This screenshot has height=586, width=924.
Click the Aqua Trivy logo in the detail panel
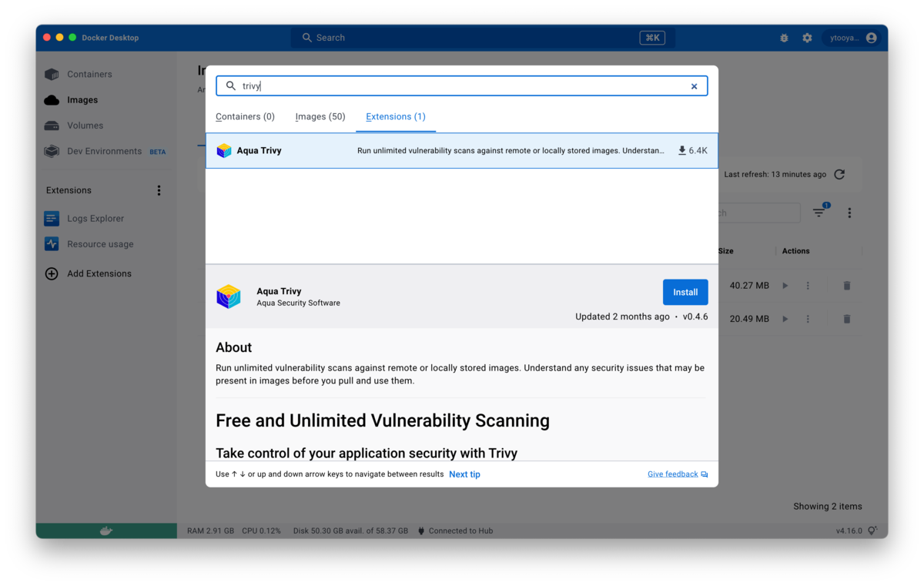click(x=229, y=296)
